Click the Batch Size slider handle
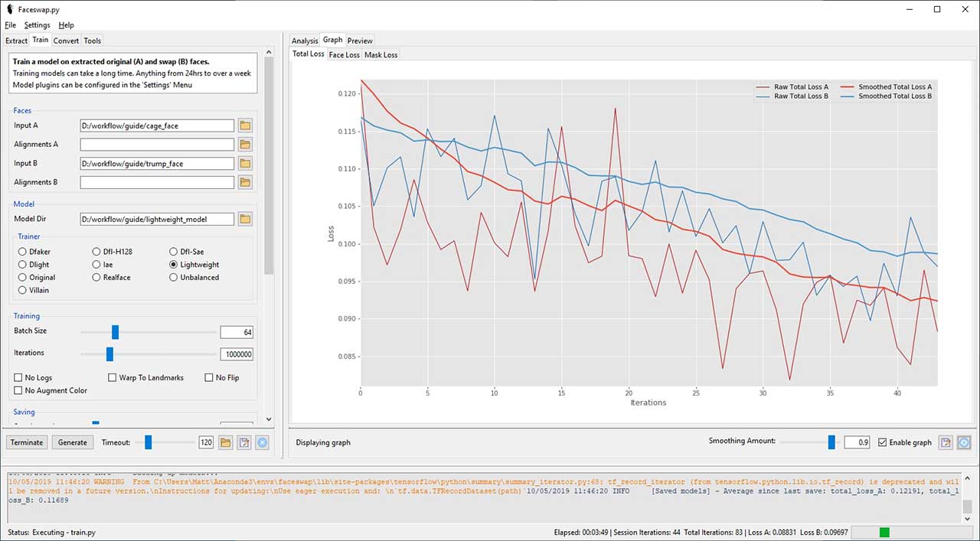This screenshot has height=541, width=980. tap(115, 331)
